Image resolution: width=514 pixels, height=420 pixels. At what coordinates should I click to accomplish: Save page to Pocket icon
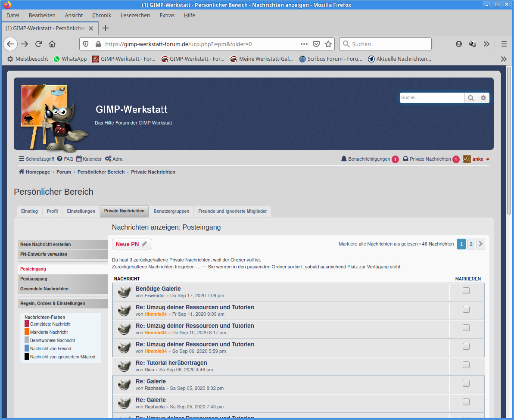click(316, 44)
